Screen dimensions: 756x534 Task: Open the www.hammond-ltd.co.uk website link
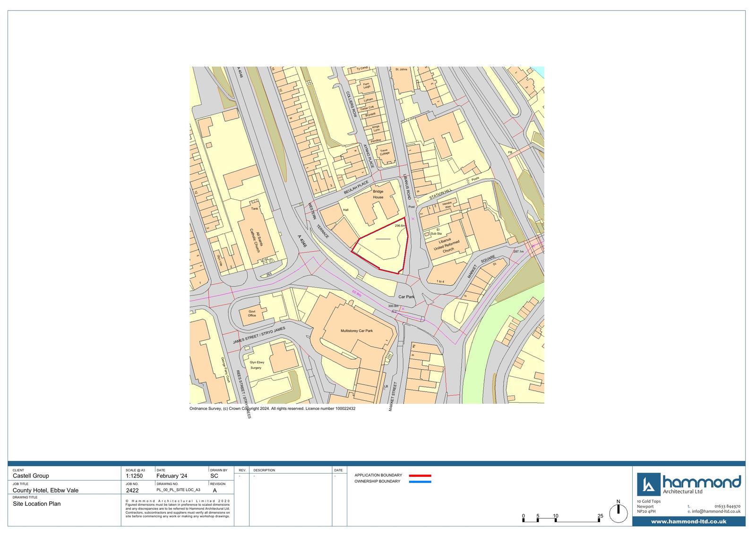688,522
